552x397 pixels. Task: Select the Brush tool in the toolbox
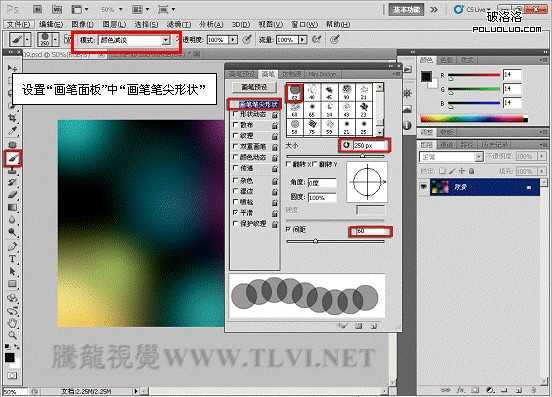[x=13, y=159]
